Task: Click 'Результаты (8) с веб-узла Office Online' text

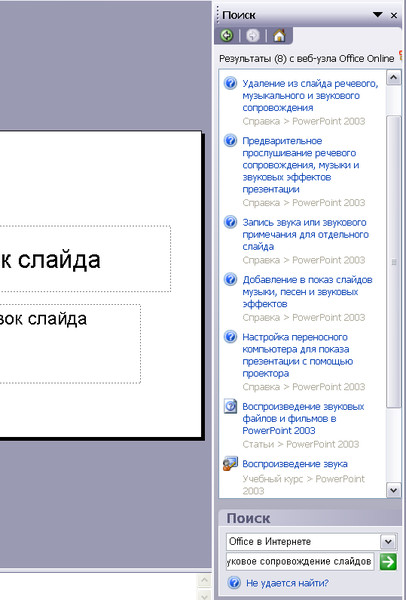Action: [307, 59]
